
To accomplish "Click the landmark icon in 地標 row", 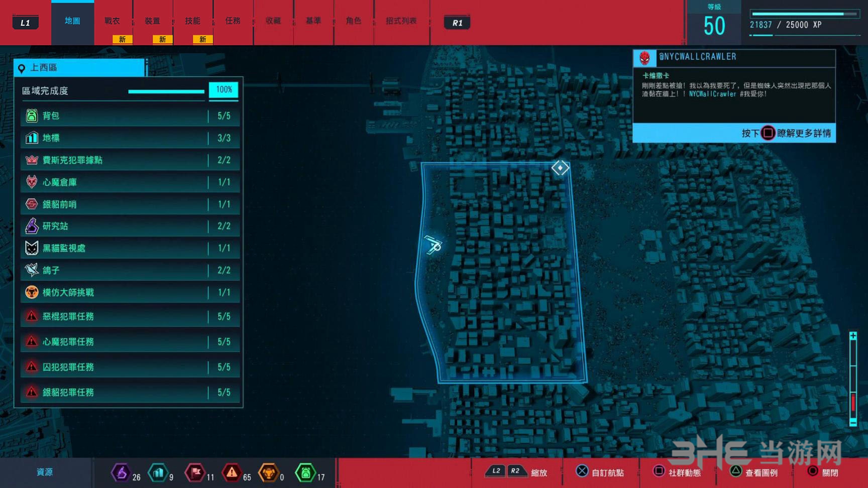I will click(32, 138).
